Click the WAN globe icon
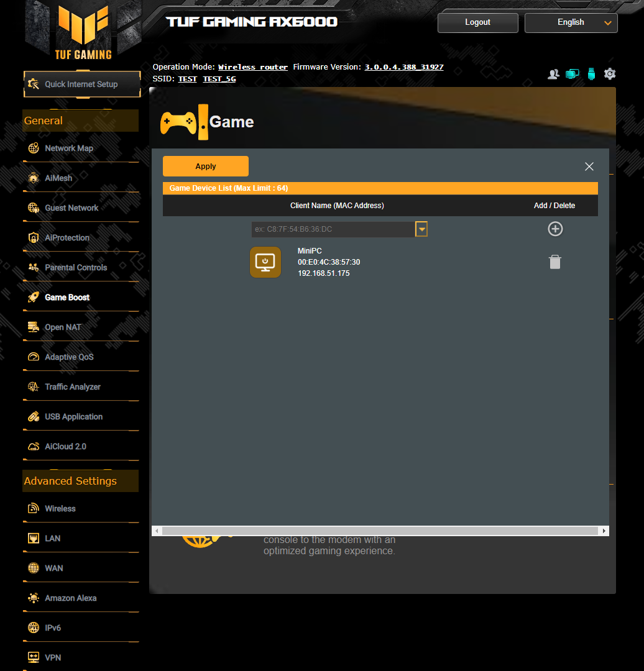This screenshot has height=671, width=644. point(34,568)
